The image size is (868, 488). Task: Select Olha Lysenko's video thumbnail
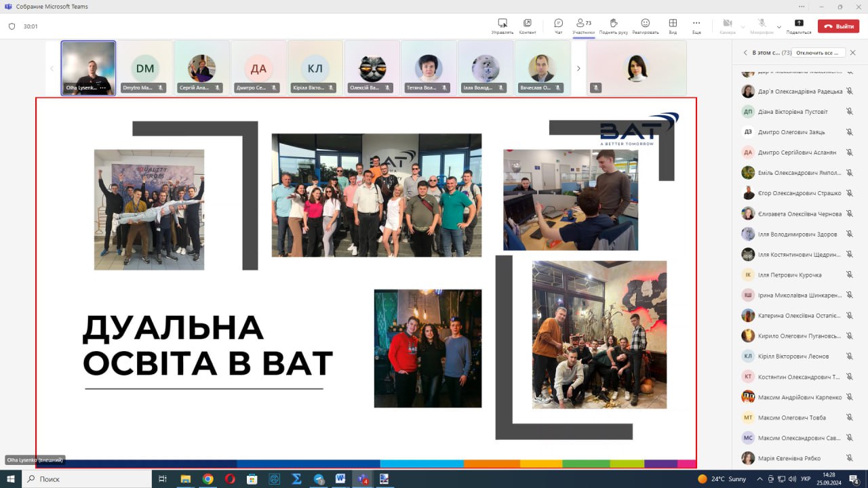88,68
